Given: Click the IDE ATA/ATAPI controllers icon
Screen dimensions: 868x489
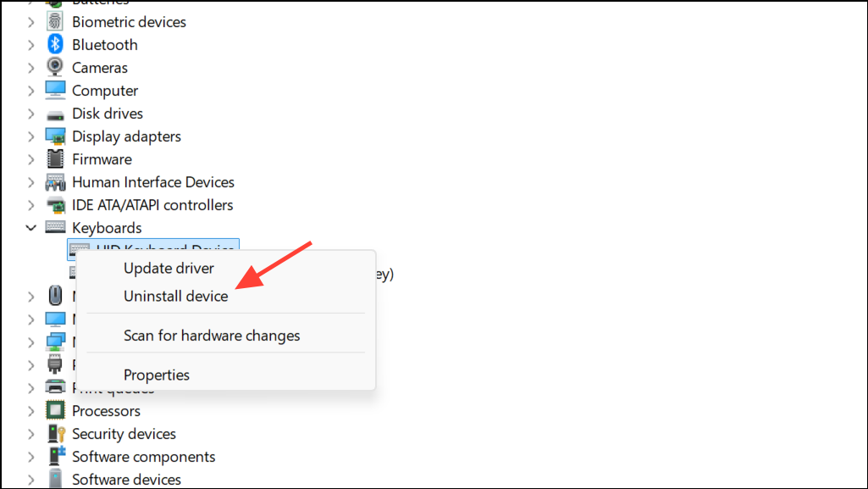Looking at the screenshot, I should [55, 205].
